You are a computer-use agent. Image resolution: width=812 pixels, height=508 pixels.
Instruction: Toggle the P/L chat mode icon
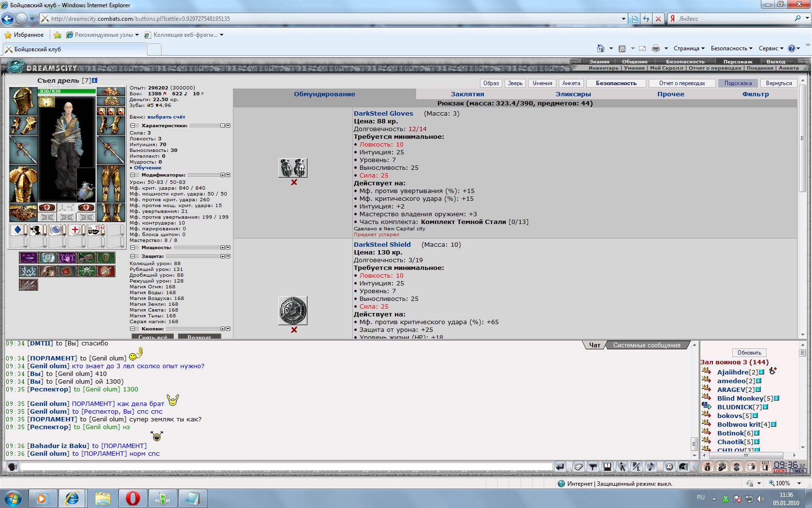point(636,467)
